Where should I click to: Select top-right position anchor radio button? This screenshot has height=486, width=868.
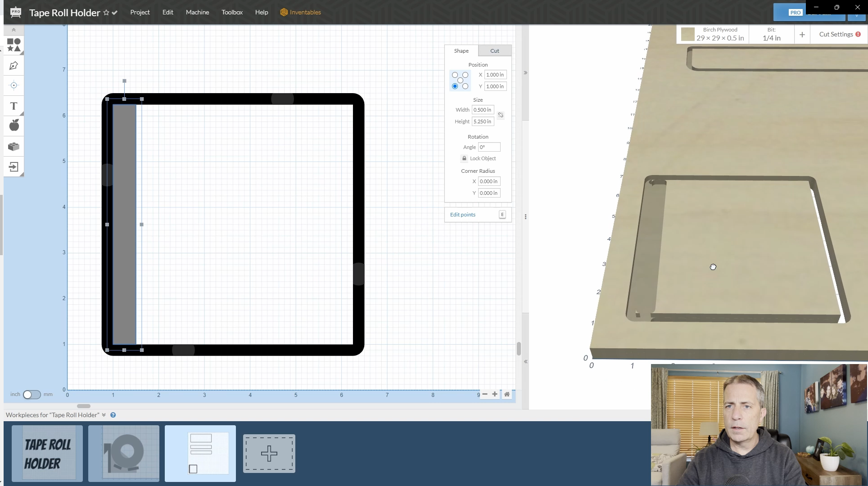coord(466,75)
